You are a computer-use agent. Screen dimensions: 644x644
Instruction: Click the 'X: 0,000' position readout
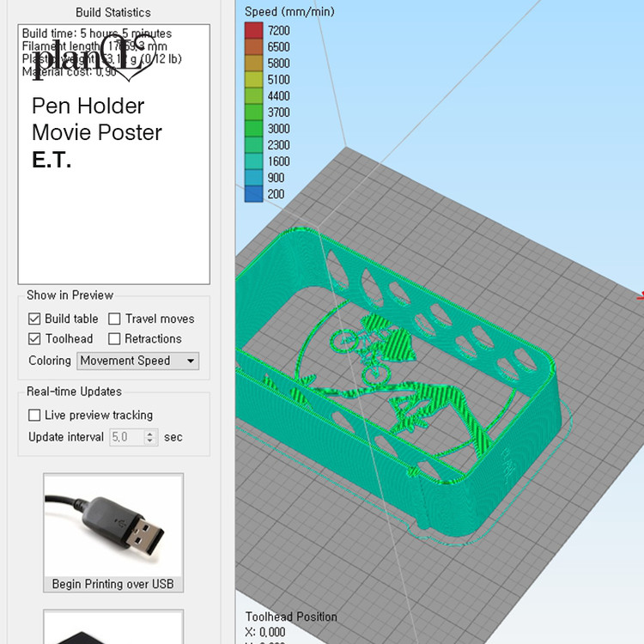(265, 632)
